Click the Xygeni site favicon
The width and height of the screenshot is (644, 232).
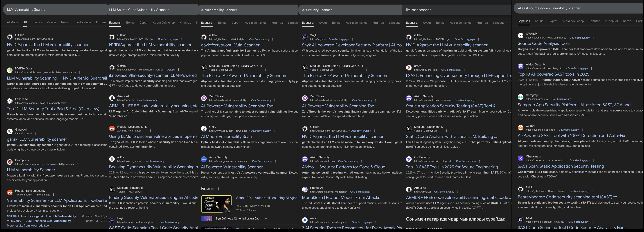coord(521,128)
